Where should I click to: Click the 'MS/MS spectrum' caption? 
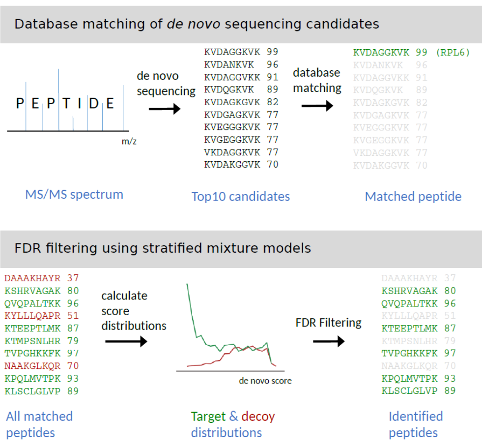[74, 194]
